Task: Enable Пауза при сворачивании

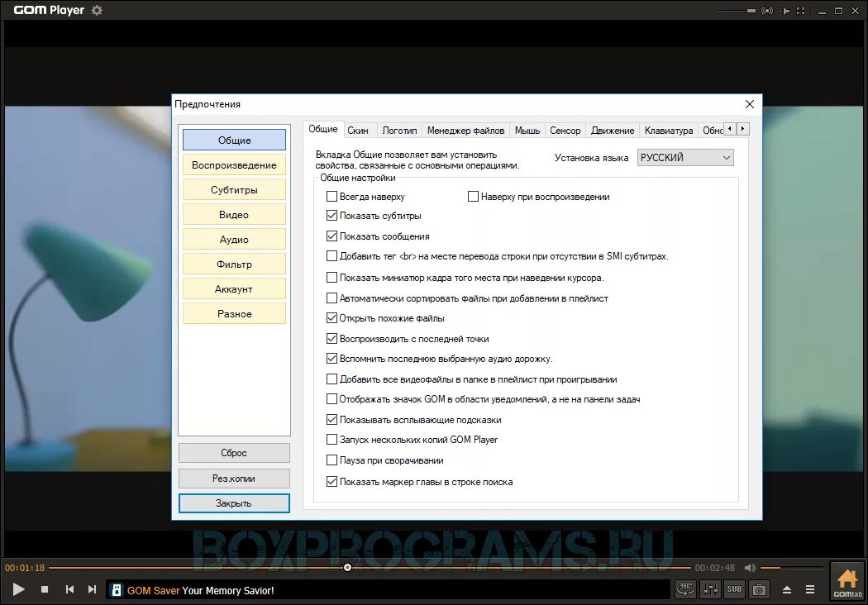Action: tap(331, 460)
